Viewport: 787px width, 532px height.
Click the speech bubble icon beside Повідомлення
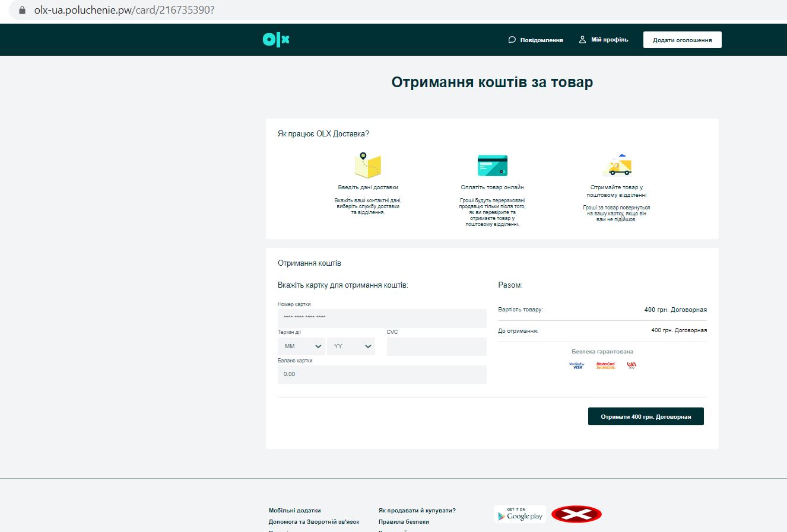tap(512, 40)
